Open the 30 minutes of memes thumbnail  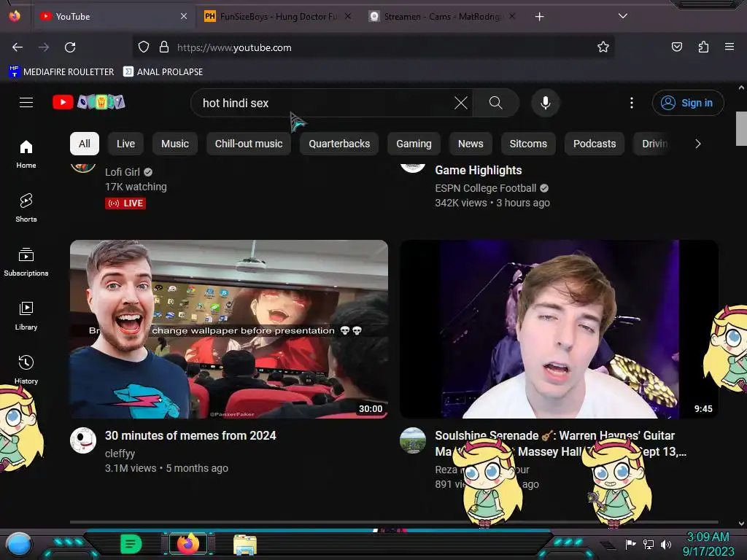coord(228,329)
